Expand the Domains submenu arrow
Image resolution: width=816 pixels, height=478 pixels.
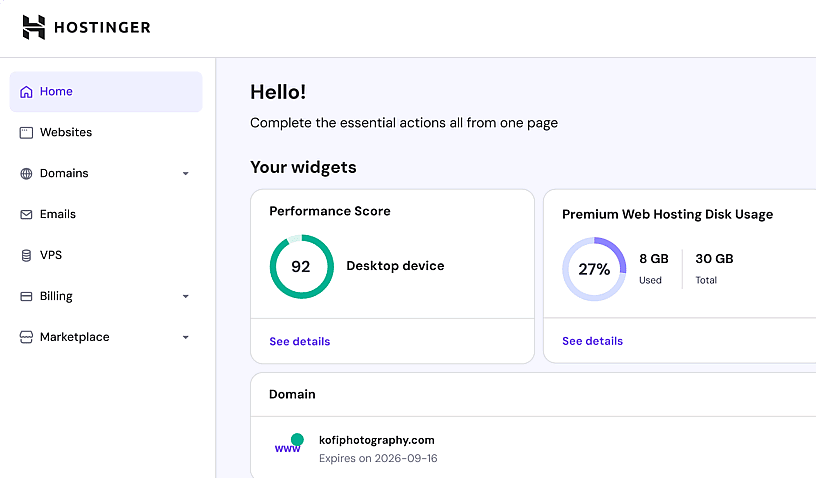pos(185,174)
